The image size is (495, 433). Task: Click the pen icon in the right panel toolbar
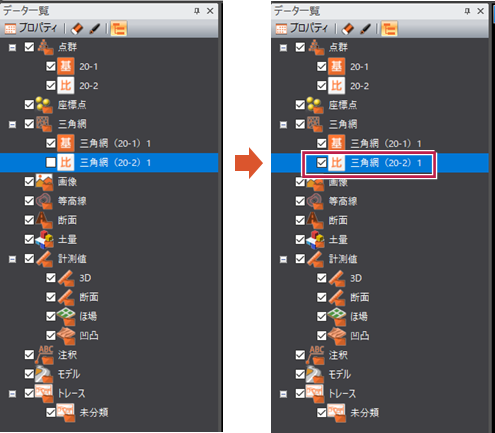tap(366, 29)
